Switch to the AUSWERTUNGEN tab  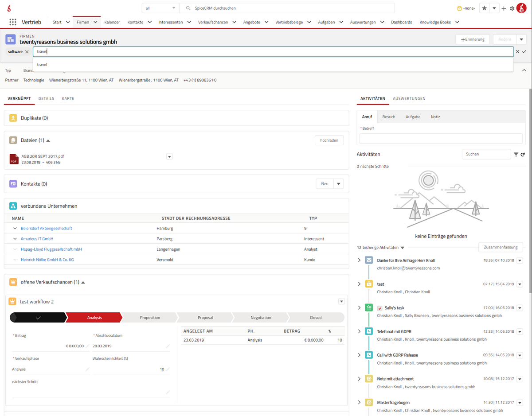409,99
